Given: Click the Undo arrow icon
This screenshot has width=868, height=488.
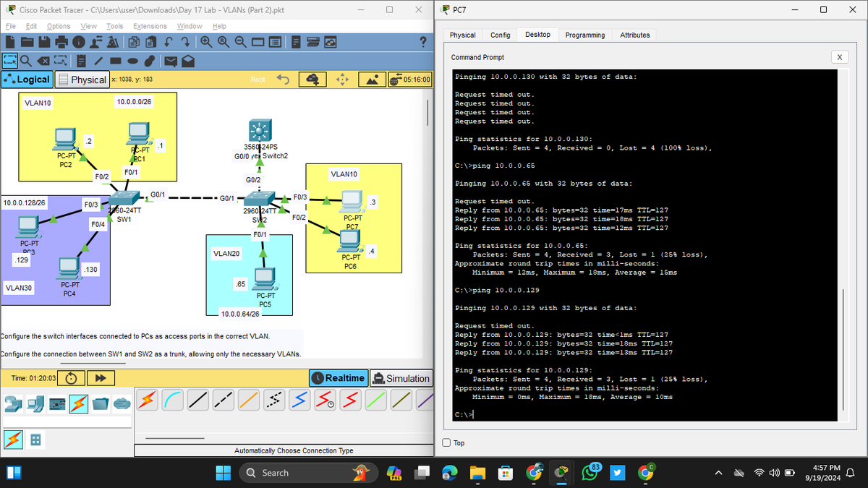Looking at the screenshot, I should coord(169,41).
